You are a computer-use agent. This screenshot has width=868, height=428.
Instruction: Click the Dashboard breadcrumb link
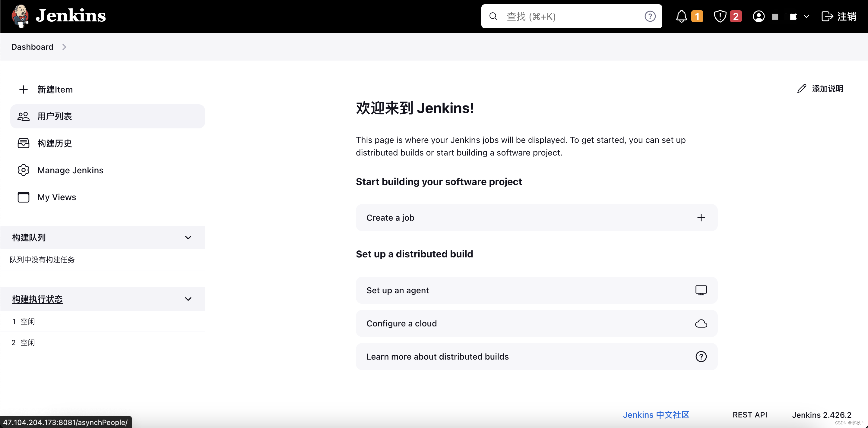pos(32,46)
